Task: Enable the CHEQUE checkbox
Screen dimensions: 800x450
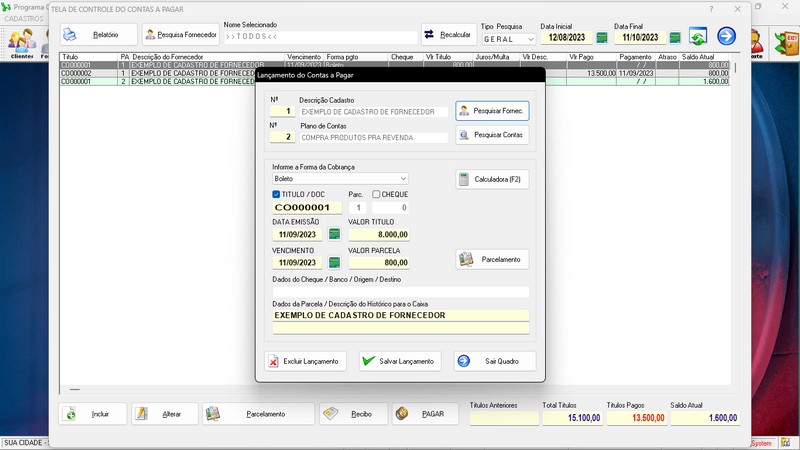Action: point(376,194)
